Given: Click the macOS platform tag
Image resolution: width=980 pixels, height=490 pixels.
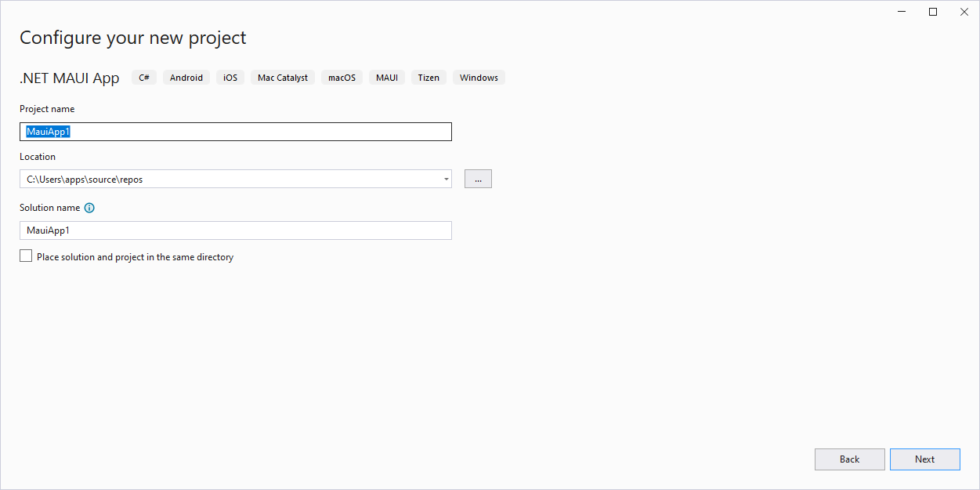Looking at the screenshot, I should pyautogui.click(x=342, y=78).
